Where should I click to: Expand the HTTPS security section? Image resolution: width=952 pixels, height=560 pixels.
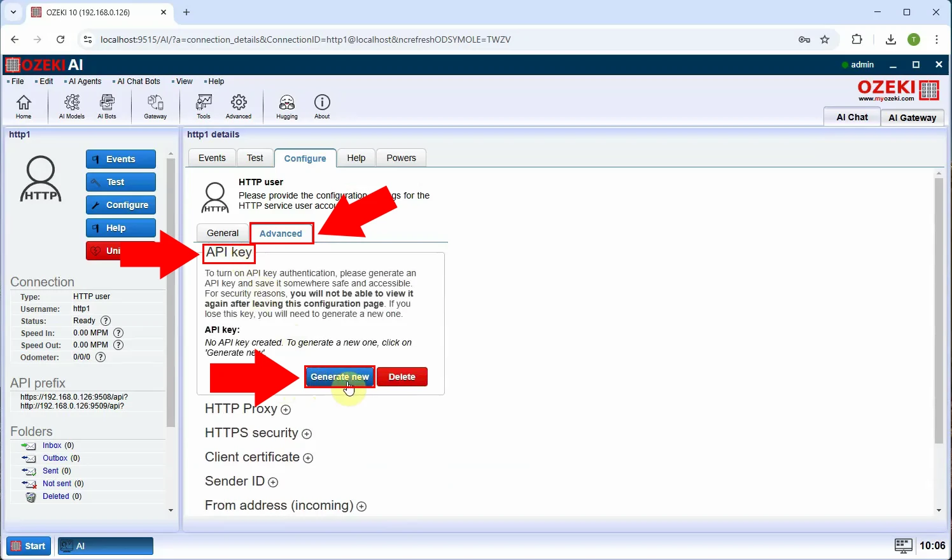307,434
